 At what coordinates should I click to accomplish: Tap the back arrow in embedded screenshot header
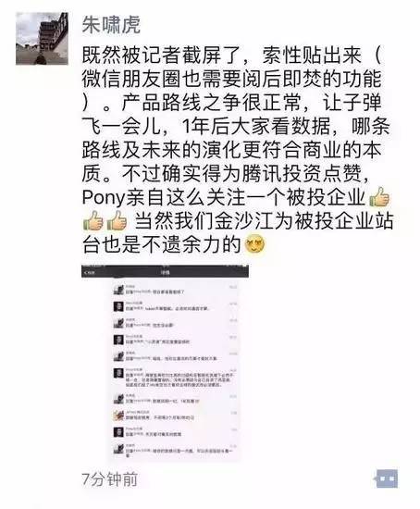pos(89,272)
